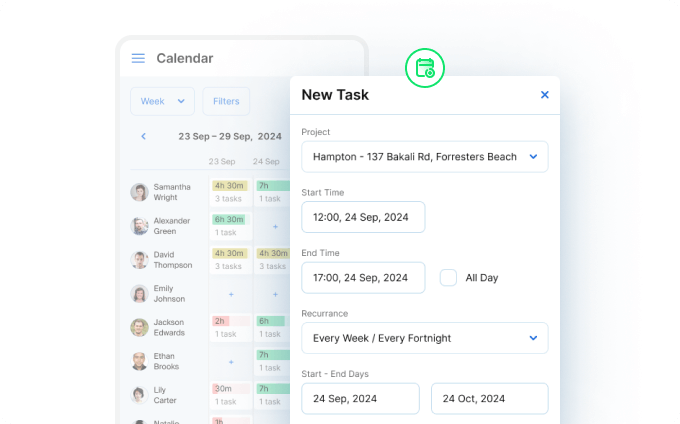Open the hamburger menu beside Calendar
The height and width of the screenshot is (424, 680).
tap(138, 58)
